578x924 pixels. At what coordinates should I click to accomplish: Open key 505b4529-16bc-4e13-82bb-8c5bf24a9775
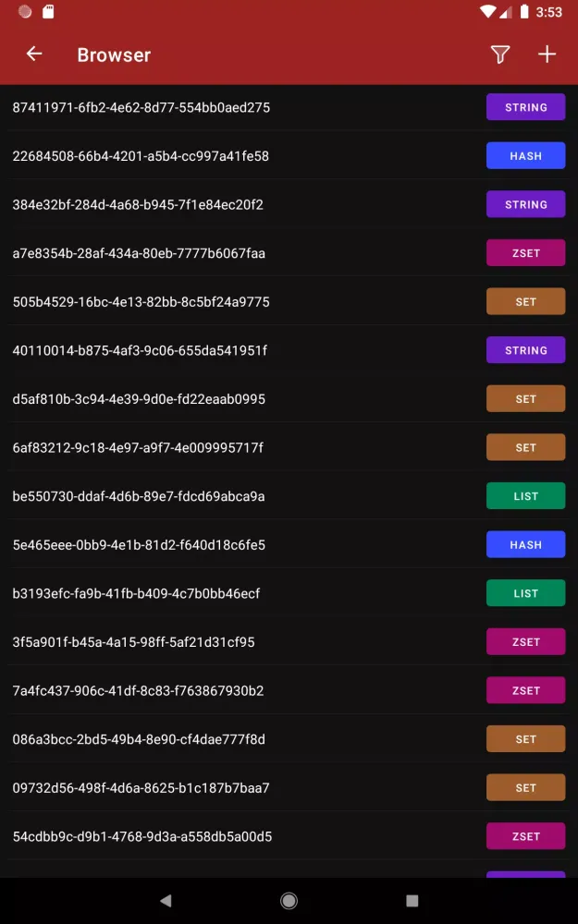[141, 302]
